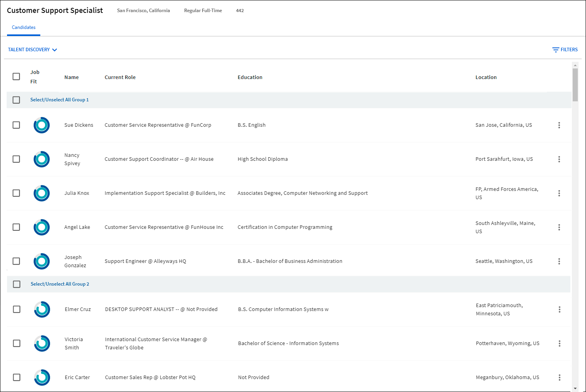Click the scrollbar down arrow
This screenshot has width=586, height=392.
click(575, 388)
